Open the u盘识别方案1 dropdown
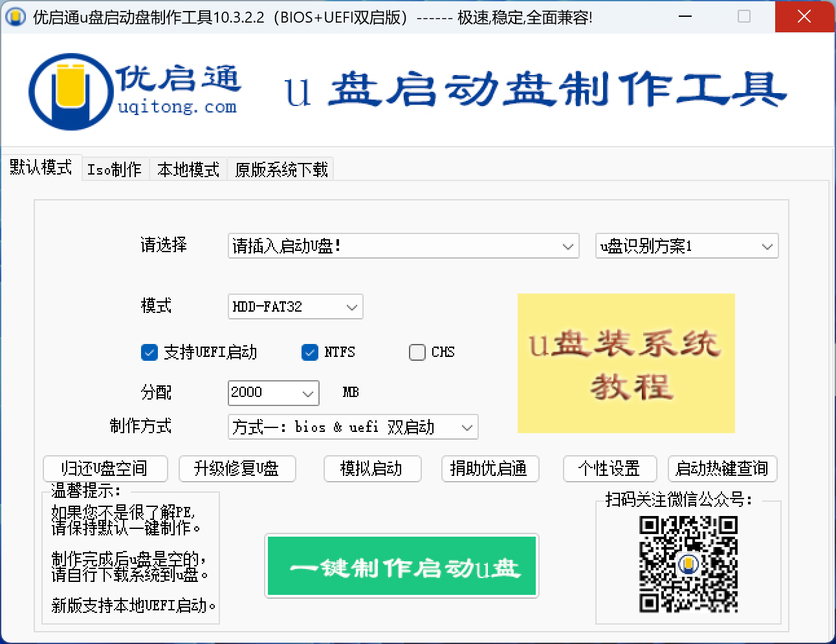 pyautogui.click(x=687, y=246)
